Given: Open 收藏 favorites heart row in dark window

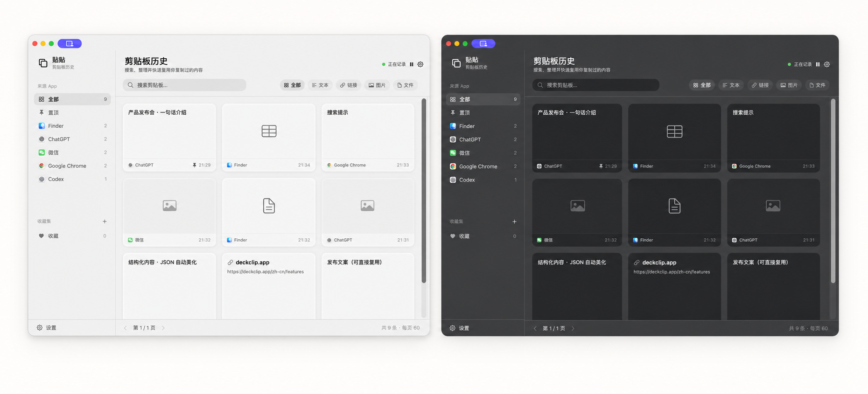Looking at the screenshot, I should point(483,236).
